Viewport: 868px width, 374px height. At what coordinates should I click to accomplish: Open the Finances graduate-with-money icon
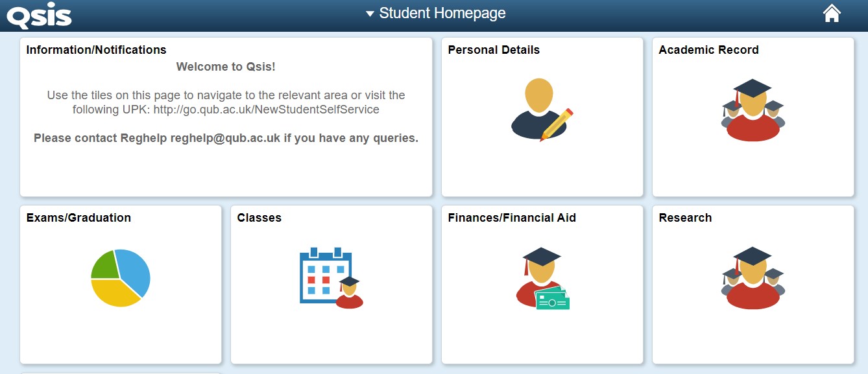click(x=542, y=278)
